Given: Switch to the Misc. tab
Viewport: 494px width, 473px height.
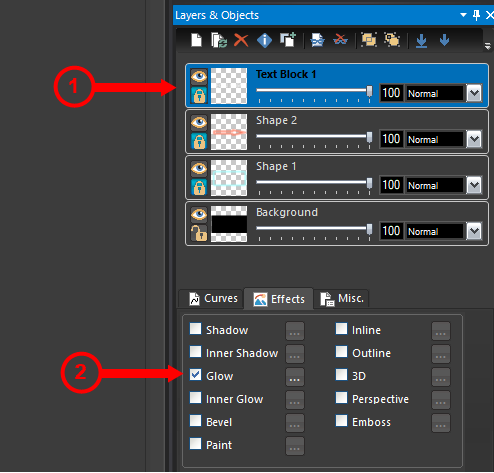Looking at the screenshot, I should [342, 298].
